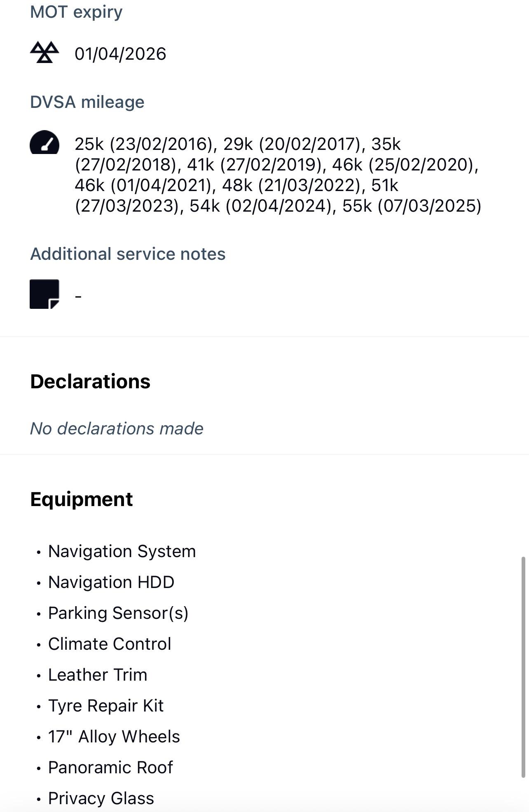Click the DVSA mileage speedometer icon

point(44,142)
